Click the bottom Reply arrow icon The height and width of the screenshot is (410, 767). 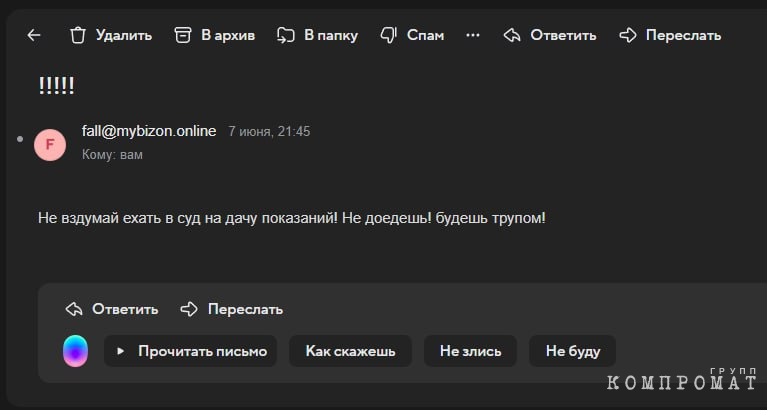pyautogui.click(x=74, y=309)
